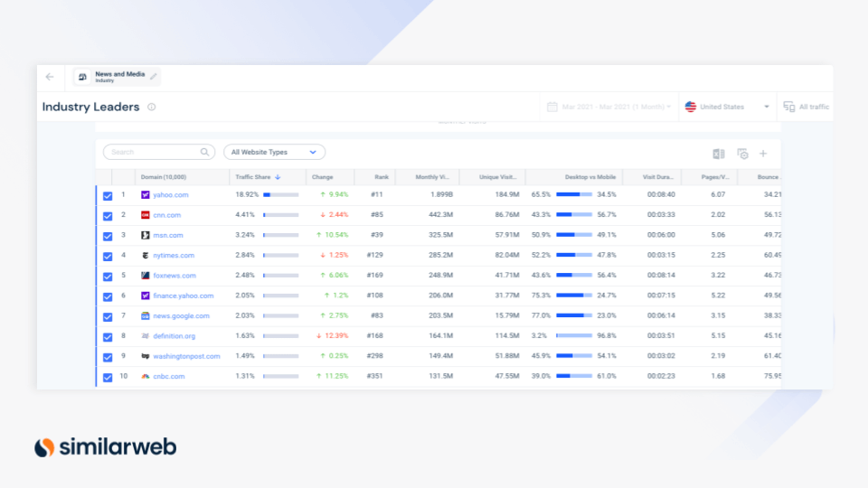
Task: Click the Traffic Share sort arrow
Action: click(x=278, y=177)
